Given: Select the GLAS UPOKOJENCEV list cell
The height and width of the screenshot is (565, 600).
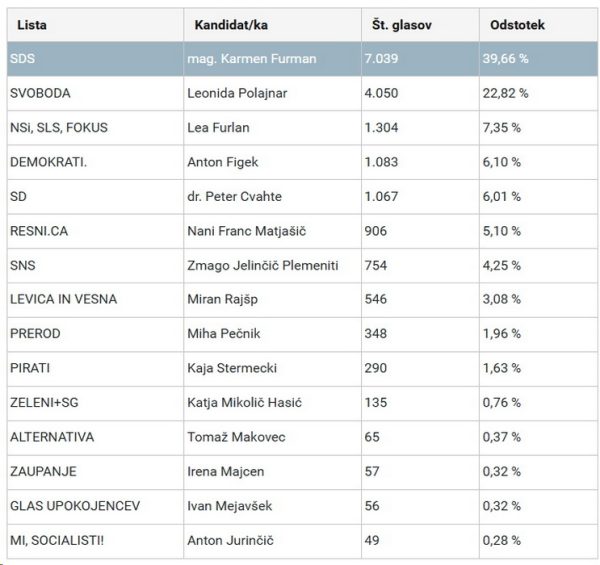Looking at the screenshot, I should point(73,505).
